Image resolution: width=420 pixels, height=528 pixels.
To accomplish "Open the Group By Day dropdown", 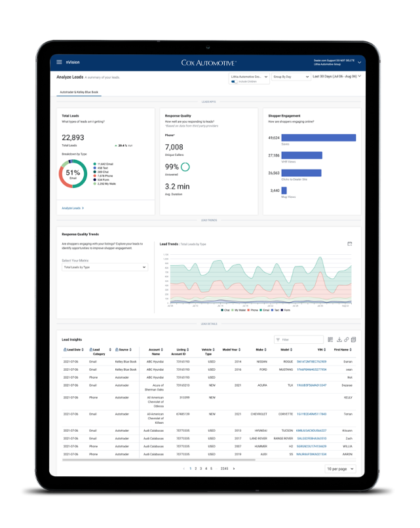I will click(291, 77).
